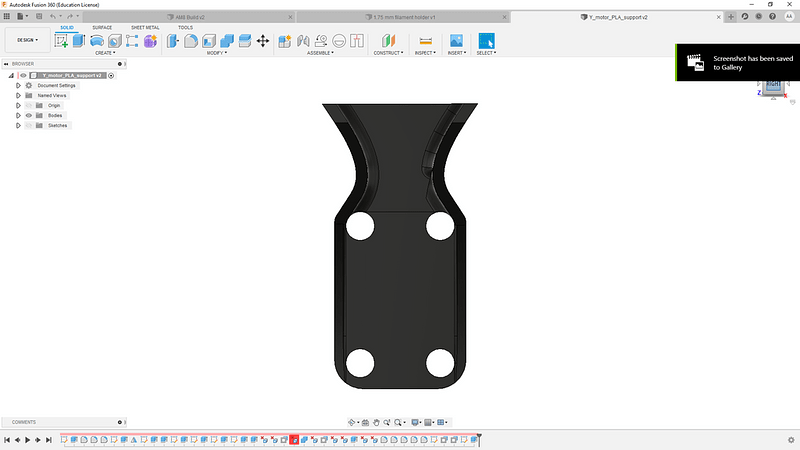Open the ASSEMBLE menu dropdown
The height and width of the screenshot is (450, 800).
[x=320, y=53]
